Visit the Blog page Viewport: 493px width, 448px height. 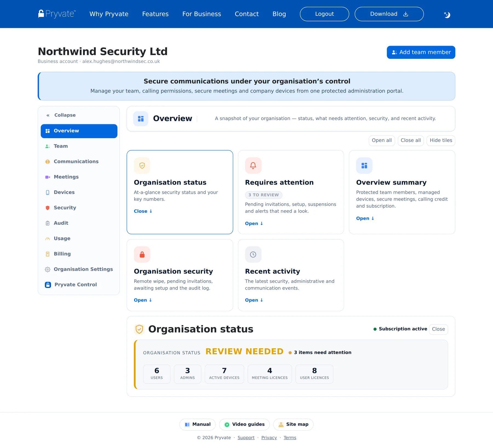[279, 14]
